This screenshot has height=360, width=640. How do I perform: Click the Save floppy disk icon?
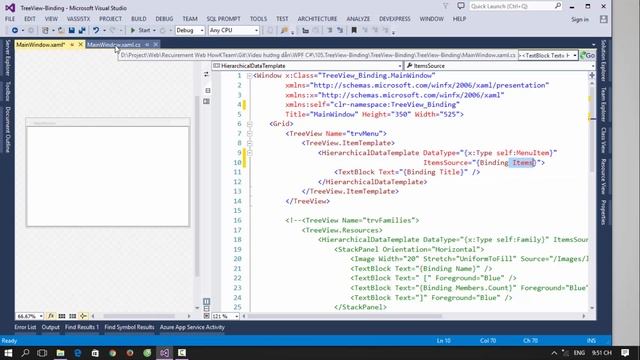[x=71, y=30]
